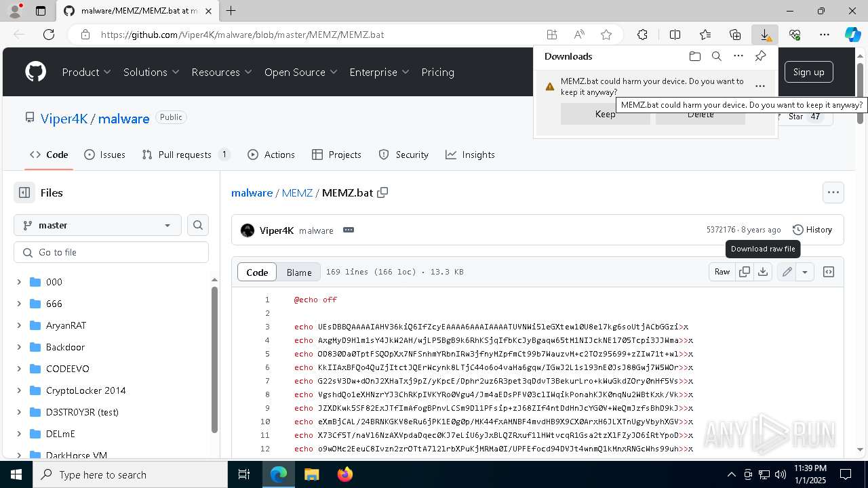Click the browser address bar URL
The width and height of the screenshot is (868, 488).
[x=243, y=35]
